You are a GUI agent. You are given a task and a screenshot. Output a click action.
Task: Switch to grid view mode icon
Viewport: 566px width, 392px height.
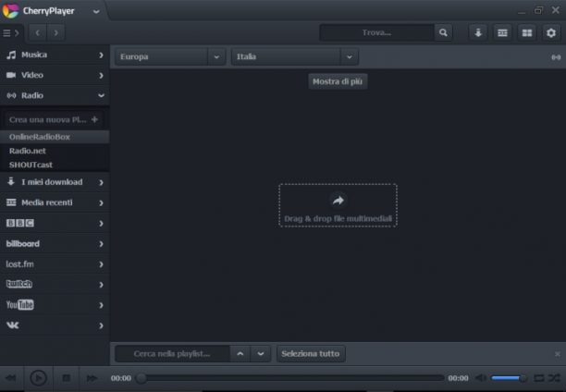527,33
